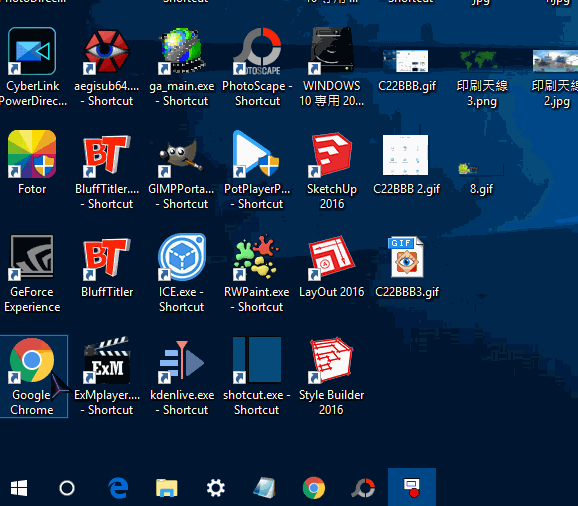
Task: Click the PotPlayer shortcut icon
Action: 256,154
